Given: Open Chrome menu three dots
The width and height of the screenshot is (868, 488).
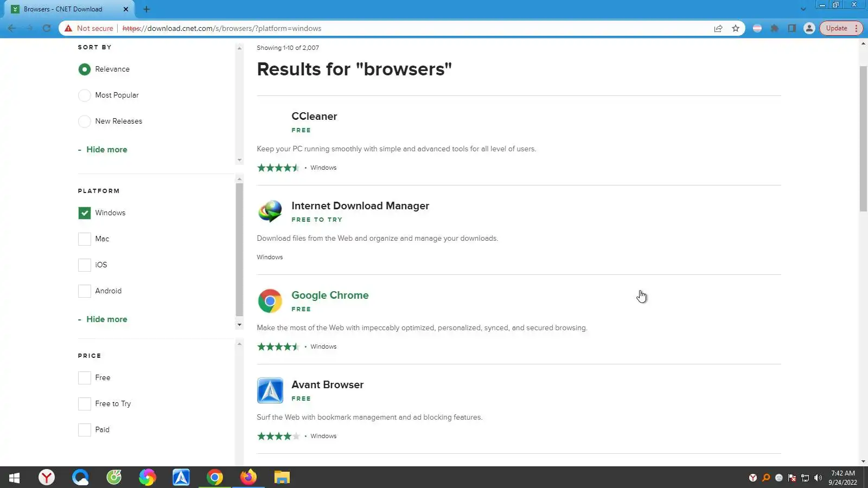Looking at the screenshot, I should [856, 28].
